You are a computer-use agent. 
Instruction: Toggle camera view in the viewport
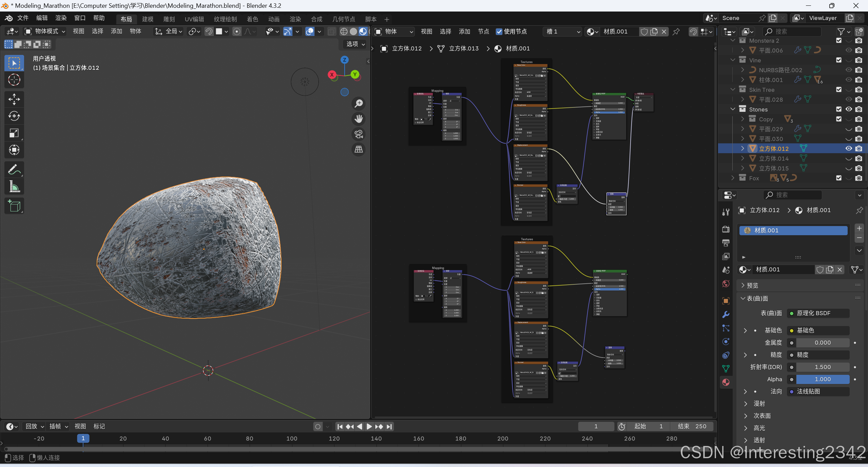coord(359,134)
